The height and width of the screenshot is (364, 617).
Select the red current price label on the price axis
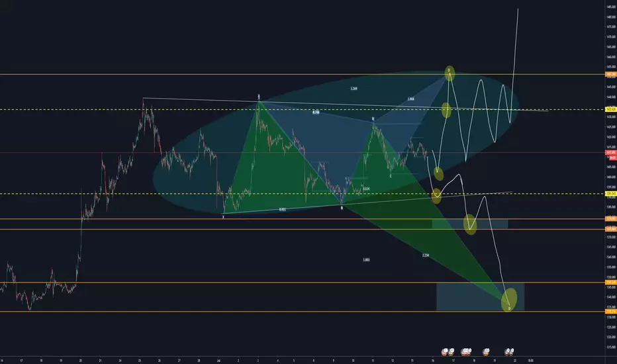tap(611, 152)
